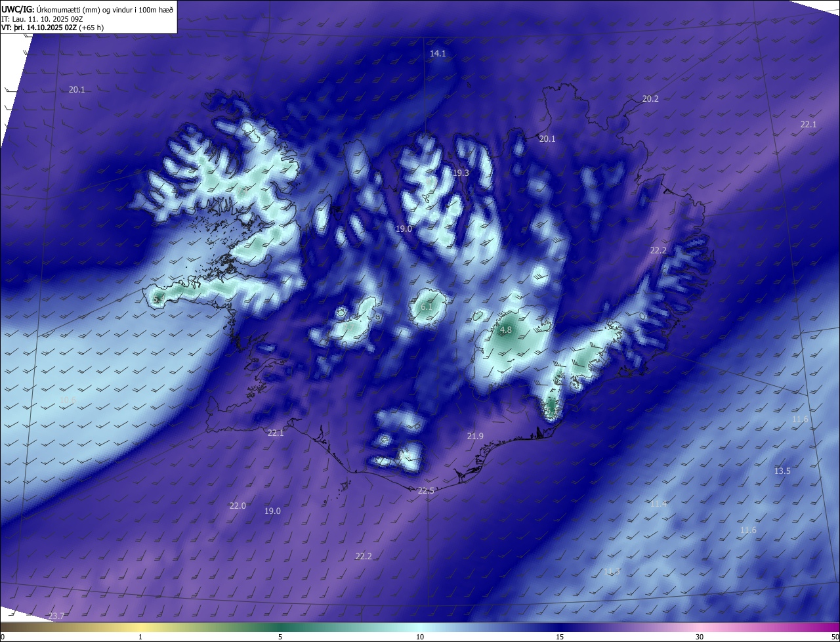Click the '50' tick on the color scale
Viewport: 840px width, 642px height.
coord(835,637)
